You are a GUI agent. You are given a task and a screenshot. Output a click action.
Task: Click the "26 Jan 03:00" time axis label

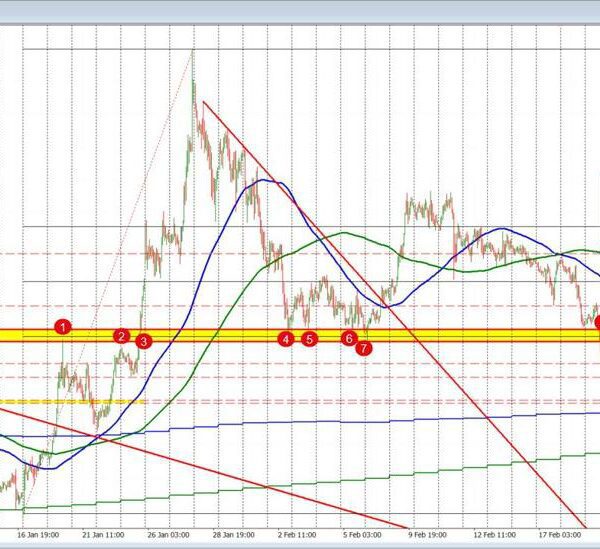[x=168, y=534]
